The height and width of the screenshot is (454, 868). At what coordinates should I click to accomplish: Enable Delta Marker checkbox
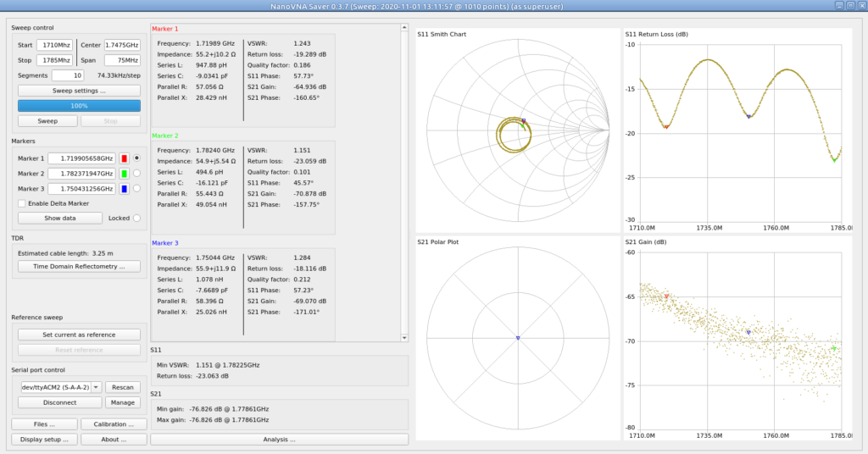[21, 203]
